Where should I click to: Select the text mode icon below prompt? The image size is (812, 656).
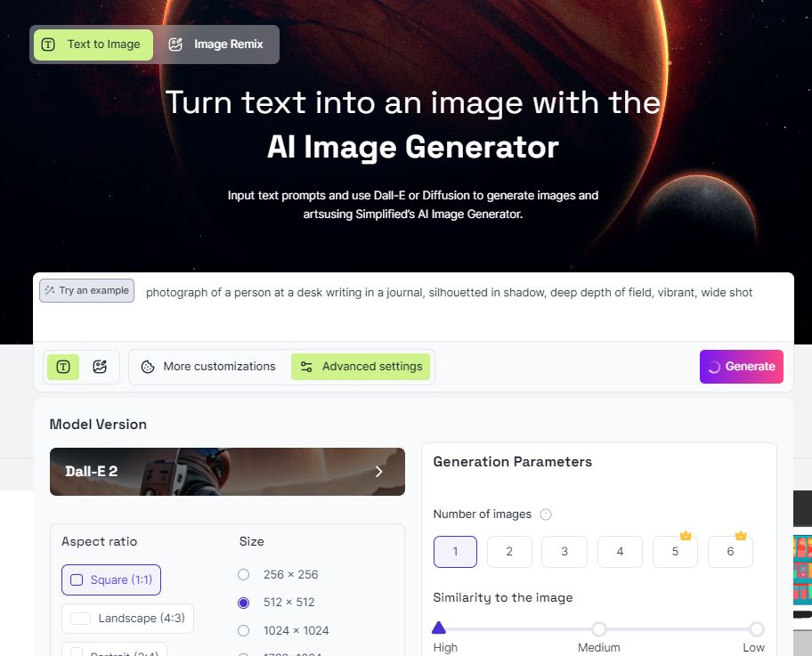(x=63, y=367)
